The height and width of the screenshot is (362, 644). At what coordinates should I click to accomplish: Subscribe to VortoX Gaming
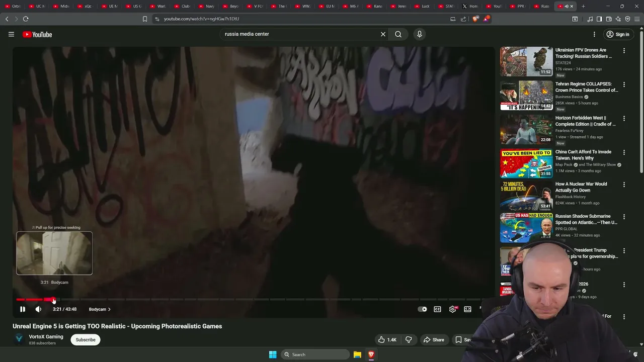86,340
